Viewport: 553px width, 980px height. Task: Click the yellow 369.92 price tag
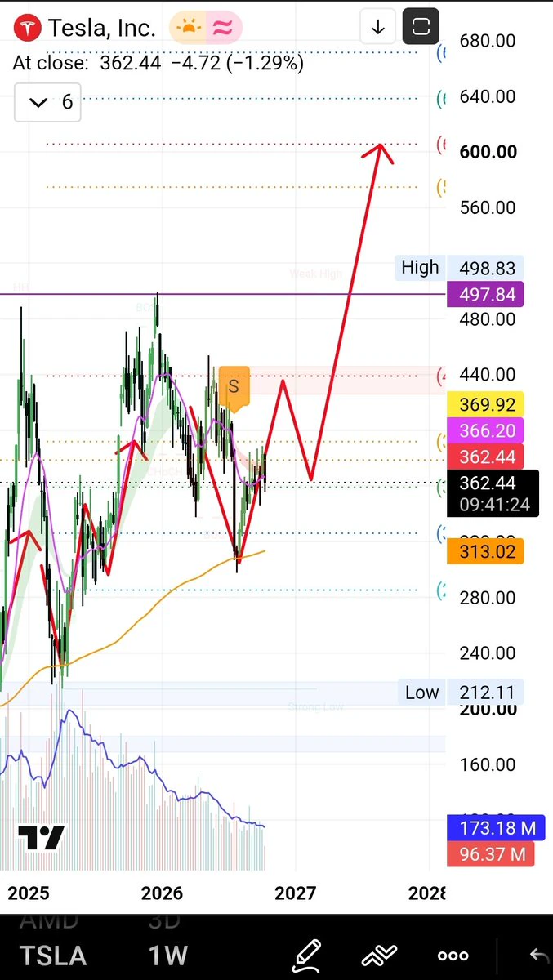[x=485, y=404]
